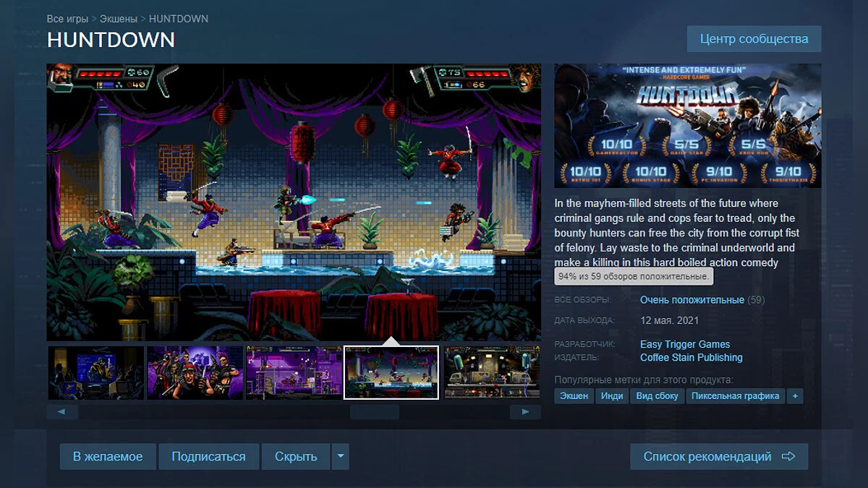Screen dimensions: 868x488
Task: Open developer Easy Trigger Games link
Action: pyautogui.click(x=685, y=344)
